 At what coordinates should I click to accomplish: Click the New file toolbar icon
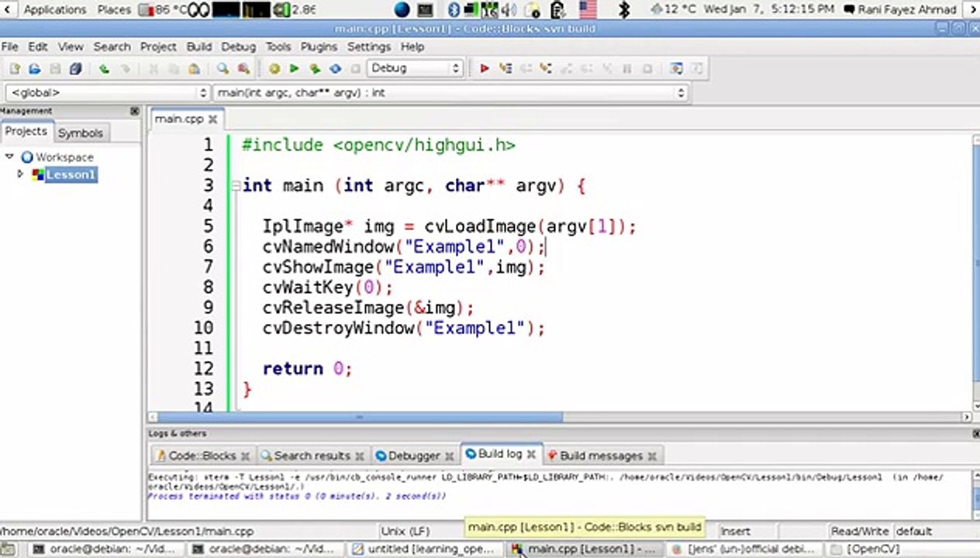14,68
